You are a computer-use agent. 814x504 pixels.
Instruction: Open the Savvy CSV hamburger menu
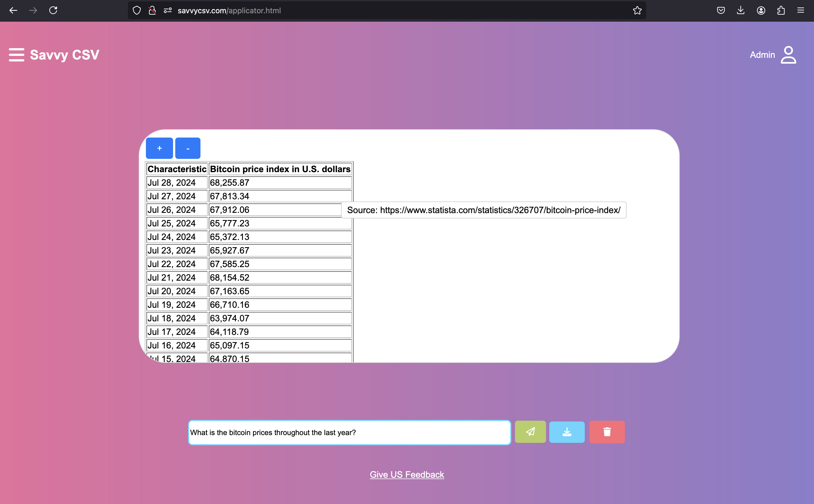pyautogui.click(x=16, y=55)
